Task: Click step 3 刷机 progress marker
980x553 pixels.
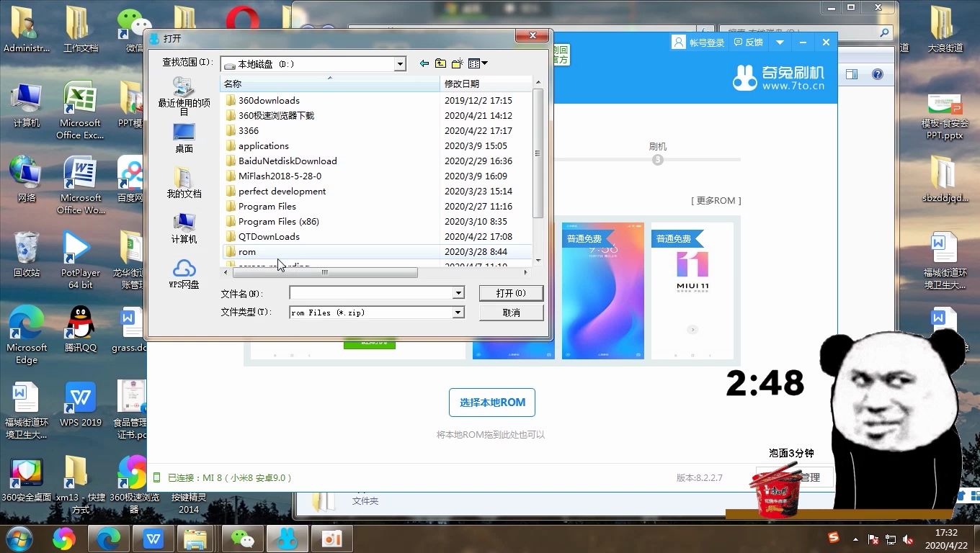Action: pos(657,159)
